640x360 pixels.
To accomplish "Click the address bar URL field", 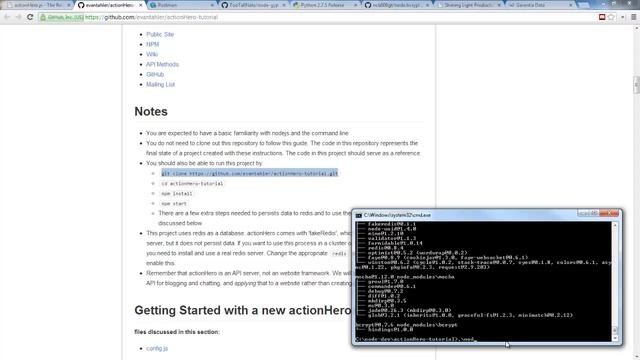I will pos(318,17).
